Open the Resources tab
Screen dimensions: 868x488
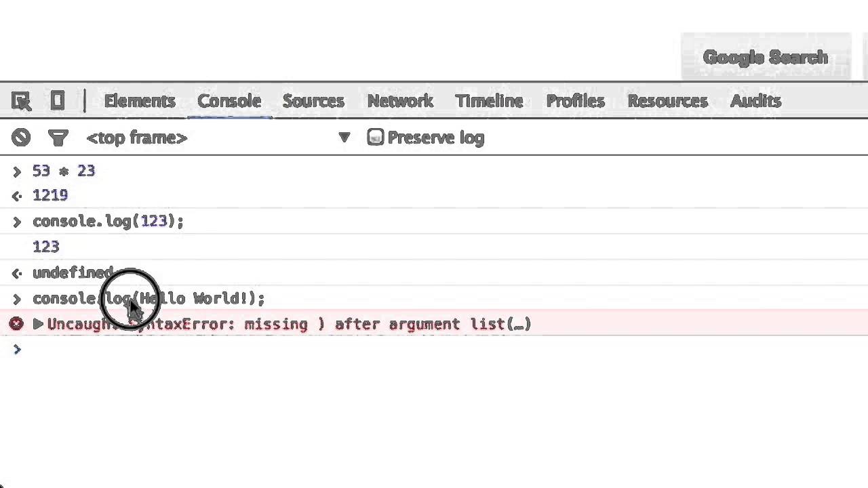[667, 101]
